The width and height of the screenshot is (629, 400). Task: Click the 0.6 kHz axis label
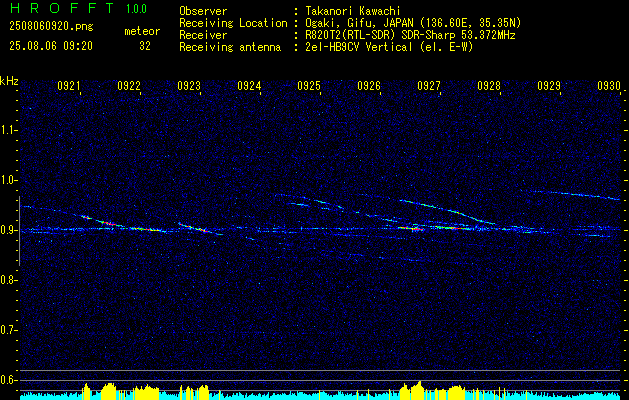pos(8,380)
